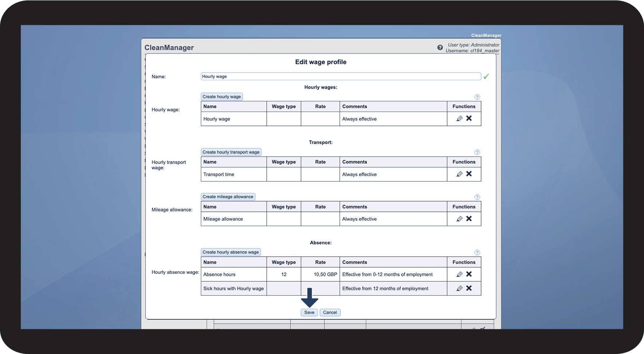Click the Create mileage allowance button
The width and height of the screenshot is (644, 354).
228,197
